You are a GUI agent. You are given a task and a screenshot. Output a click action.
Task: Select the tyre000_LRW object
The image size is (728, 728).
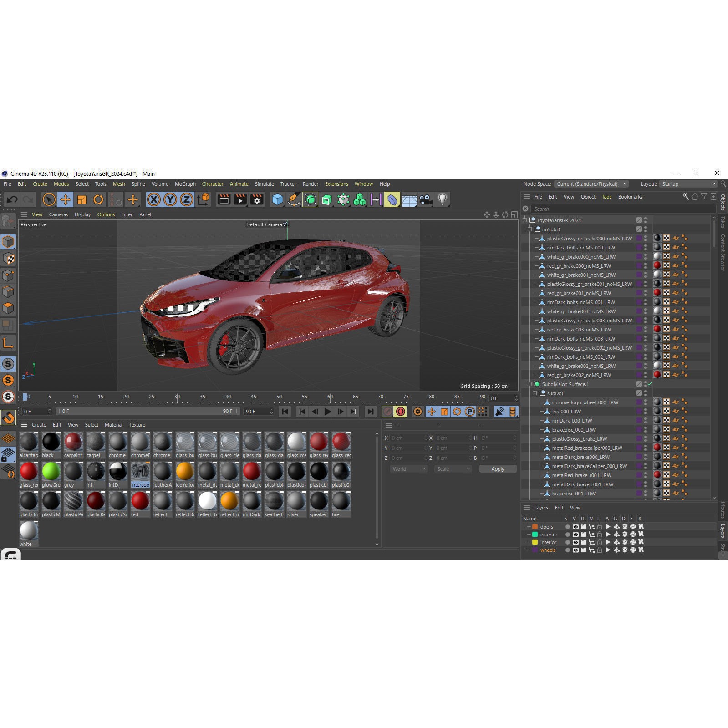pyautogui.click(x=566, y=411)
